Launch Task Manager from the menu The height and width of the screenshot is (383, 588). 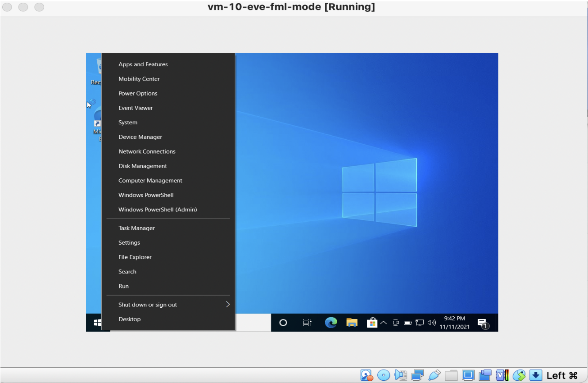[136, 228]
